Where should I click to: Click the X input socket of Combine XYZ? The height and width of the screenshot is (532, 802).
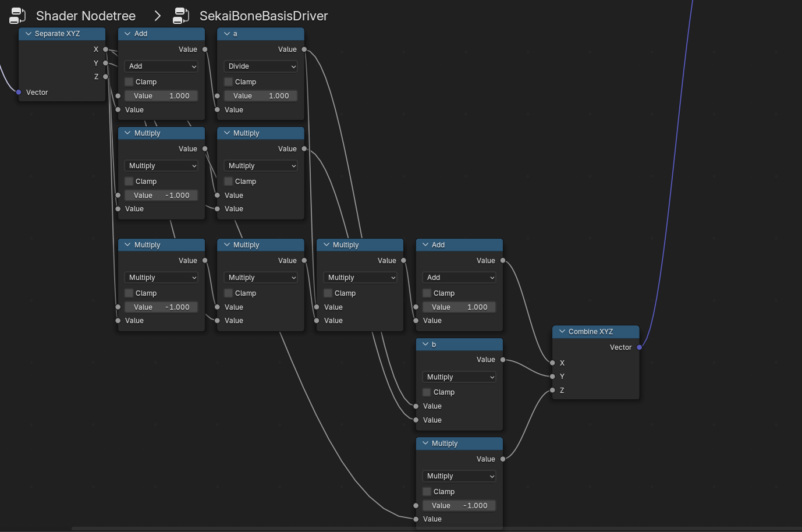tap(552, 363)
